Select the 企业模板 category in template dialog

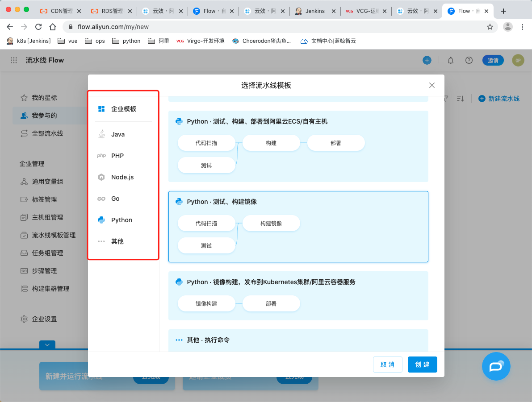[x=117, y=109]
